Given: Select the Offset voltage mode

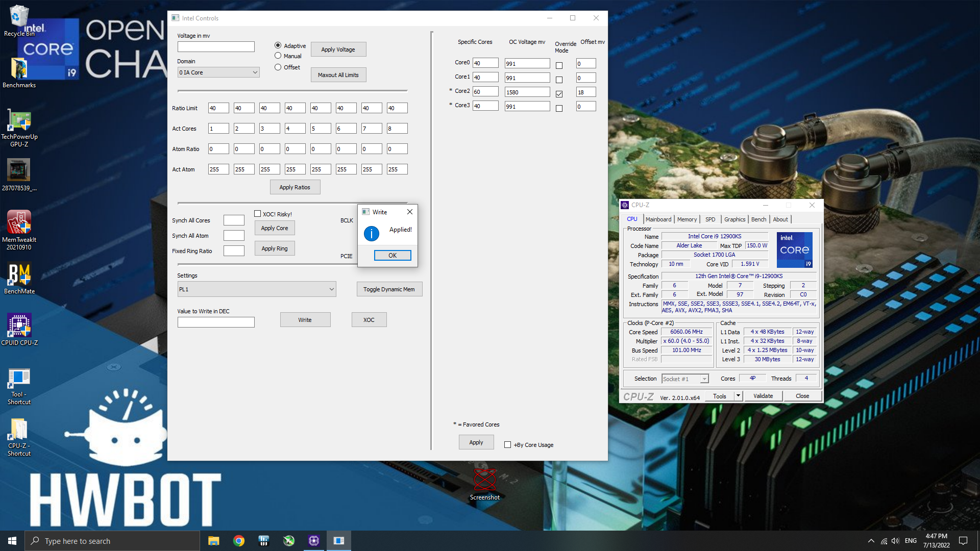Looking at the screenshot, I should coord(278,67).
